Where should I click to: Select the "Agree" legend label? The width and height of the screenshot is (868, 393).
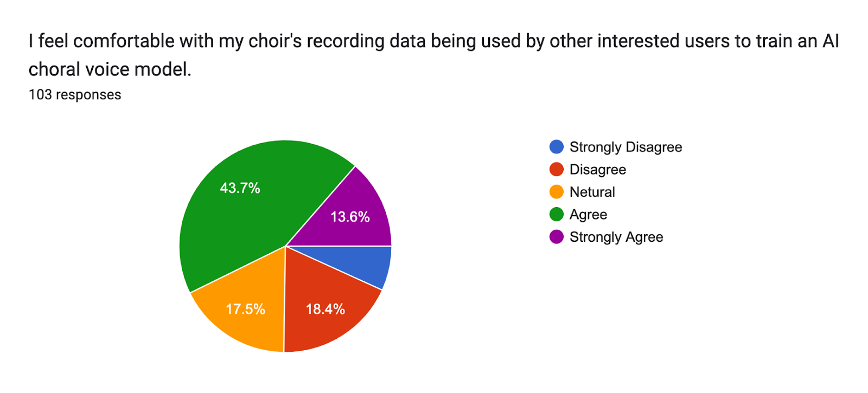[x=588, y=215]
